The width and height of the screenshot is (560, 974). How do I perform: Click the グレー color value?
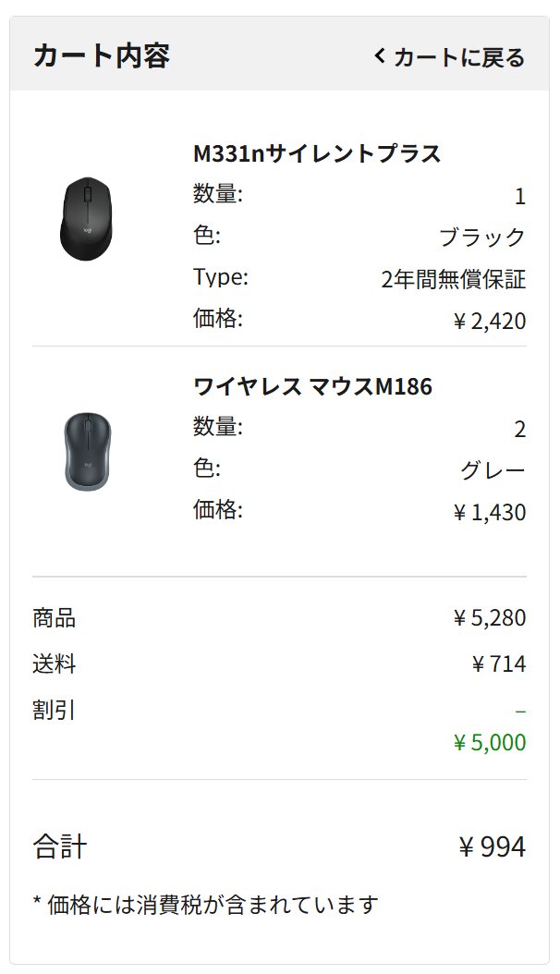[493, 470]
